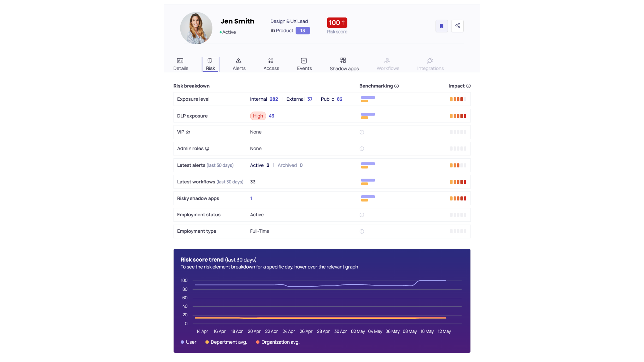Viewport: 644px width, 362px height.
Task: Click the bookmark icon button
Action: pos(441,26)
